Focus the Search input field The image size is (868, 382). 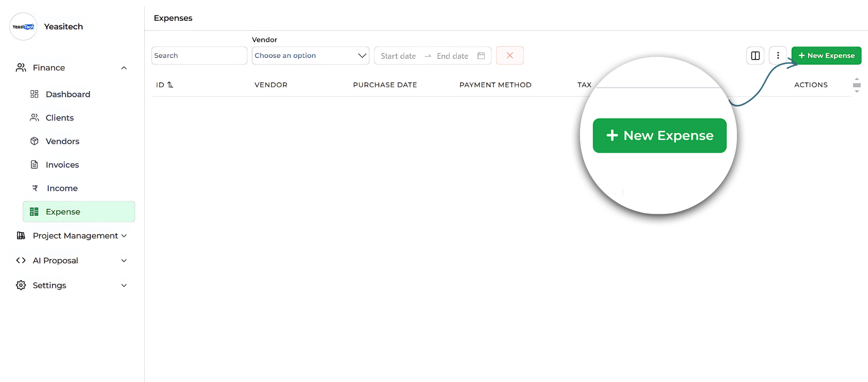click(199, 56)
